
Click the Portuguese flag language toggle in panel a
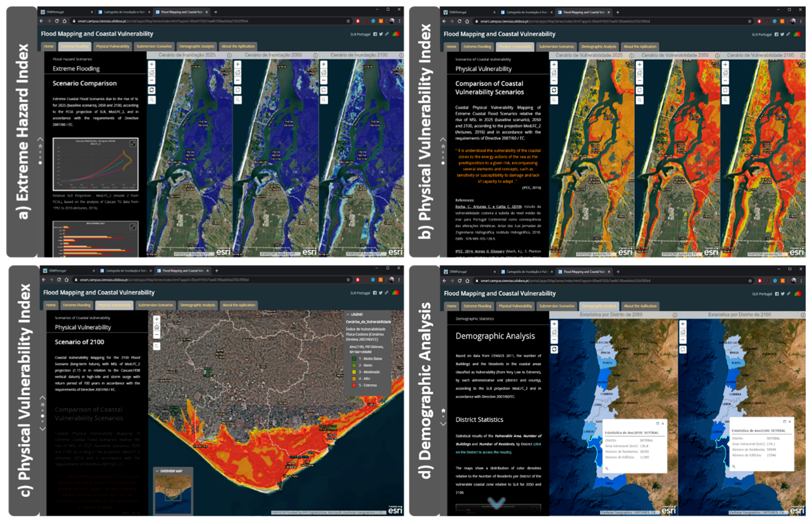(x=396, y=34)
